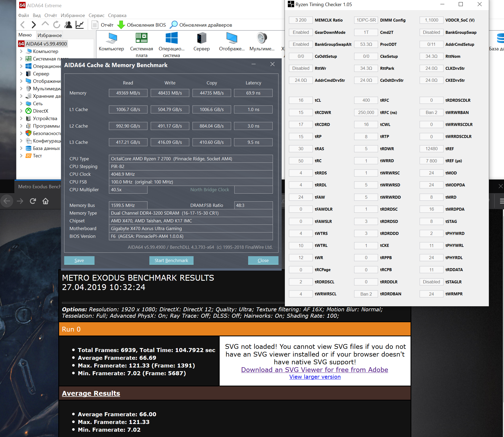Open the graph icon in AIDA64 toolbar
The width and height of the screenshot is (504, 437).
[80, 25]
